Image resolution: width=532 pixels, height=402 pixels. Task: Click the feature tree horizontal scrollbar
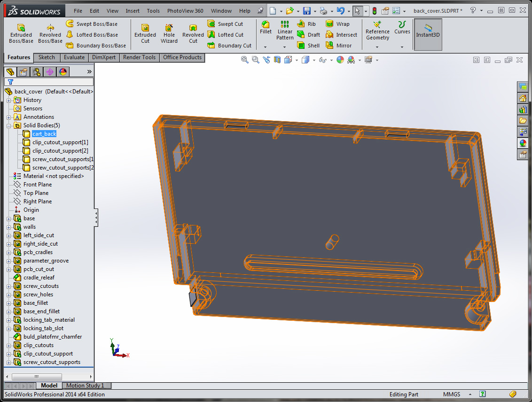click(37, 377)
